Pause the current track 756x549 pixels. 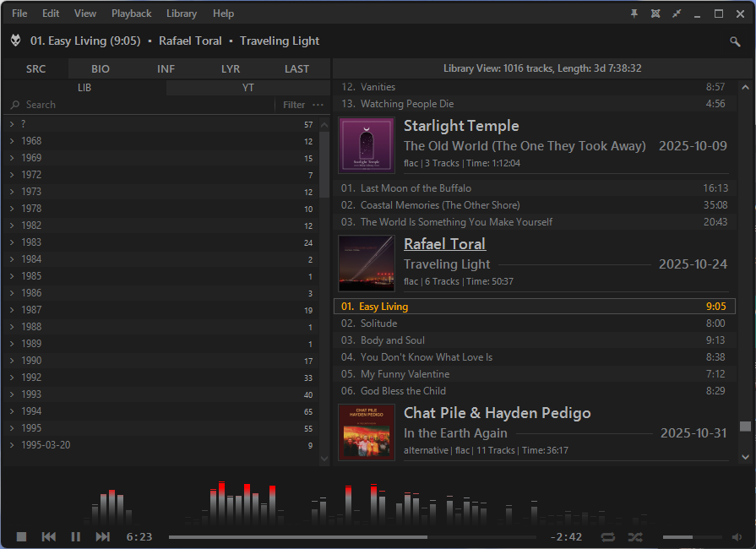pyautogui.click(x=76, y=536)
